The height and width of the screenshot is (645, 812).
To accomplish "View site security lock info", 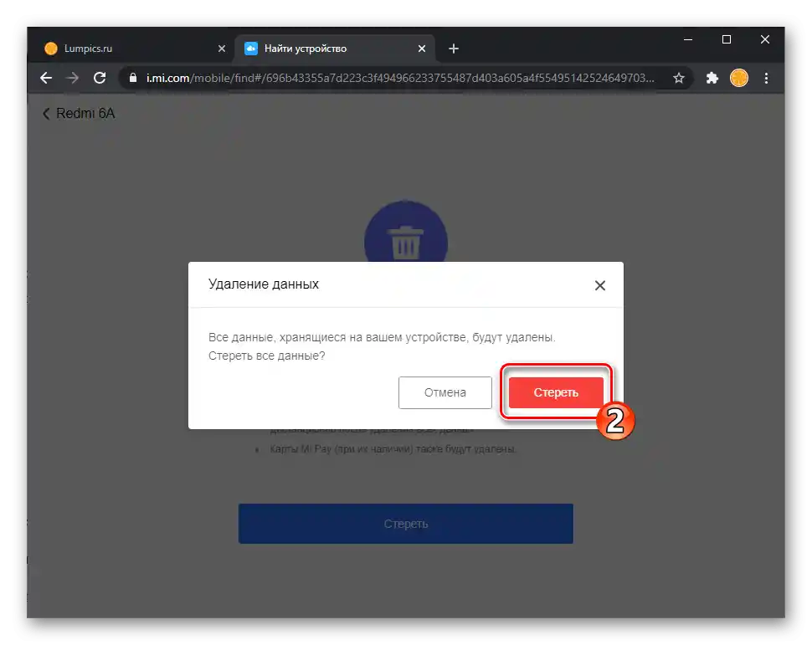I will click(133, 78).
